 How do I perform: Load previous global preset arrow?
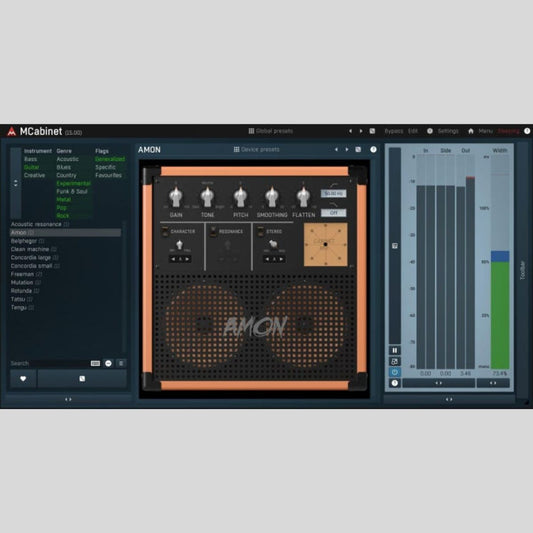350,131
